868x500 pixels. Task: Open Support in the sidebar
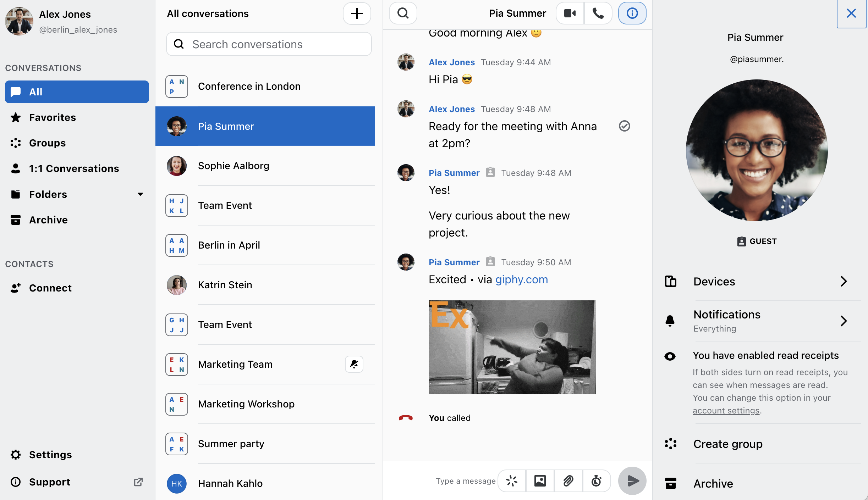pyautogui.click(x=77, y=482)
